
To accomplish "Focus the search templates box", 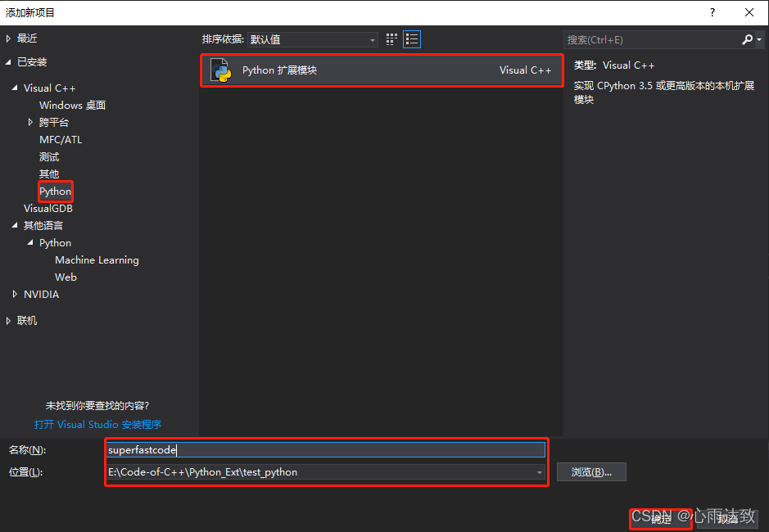I will click(x=652, y=40).
